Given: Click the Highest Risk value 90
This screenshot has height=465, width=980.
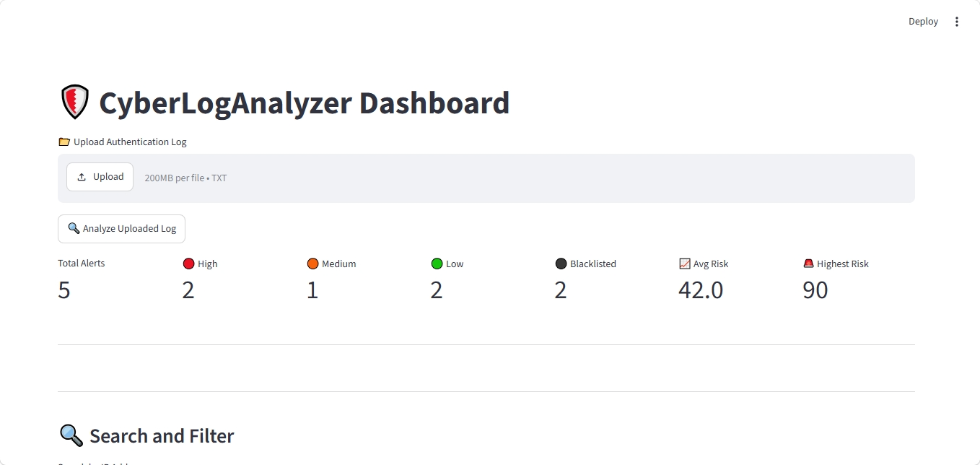Looking at the screenshot, I should tap(815, 290).
